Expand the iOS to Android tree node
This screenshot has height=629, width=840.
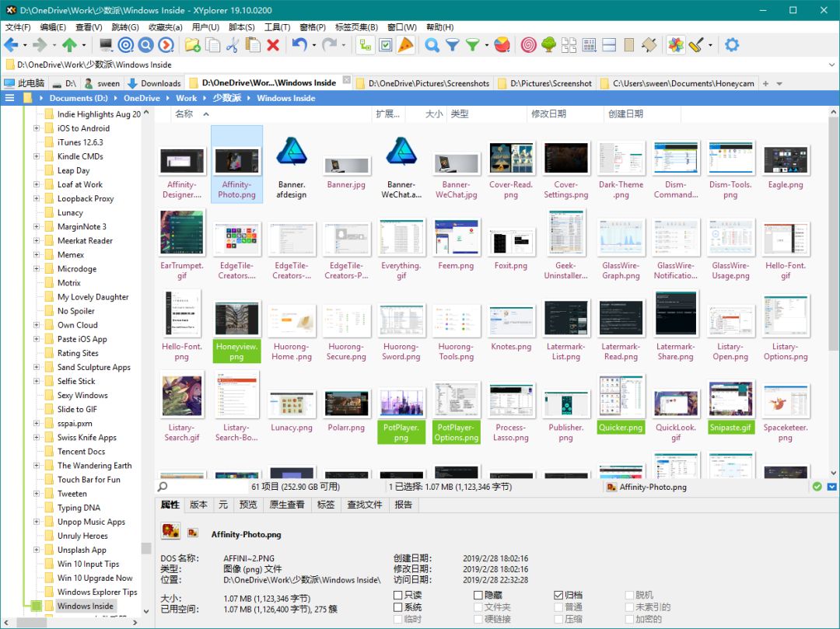pyautogui.click(x=37, y=128)
